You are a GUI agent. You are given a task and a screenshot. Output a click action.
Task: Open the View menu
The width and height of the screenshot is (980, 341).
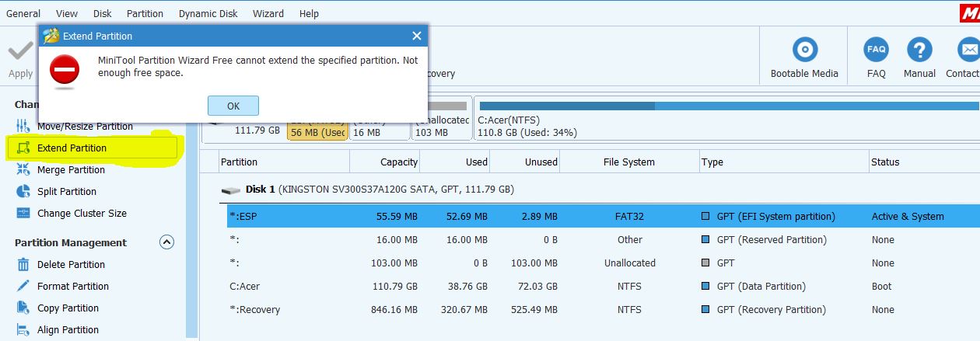(x=67, y=13)
